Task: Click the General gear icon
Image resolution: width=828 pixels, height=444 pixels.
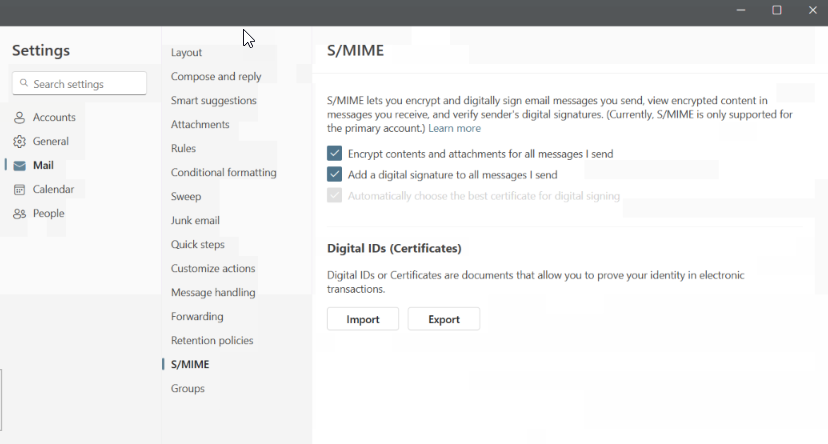Action: tap(20, 141)
